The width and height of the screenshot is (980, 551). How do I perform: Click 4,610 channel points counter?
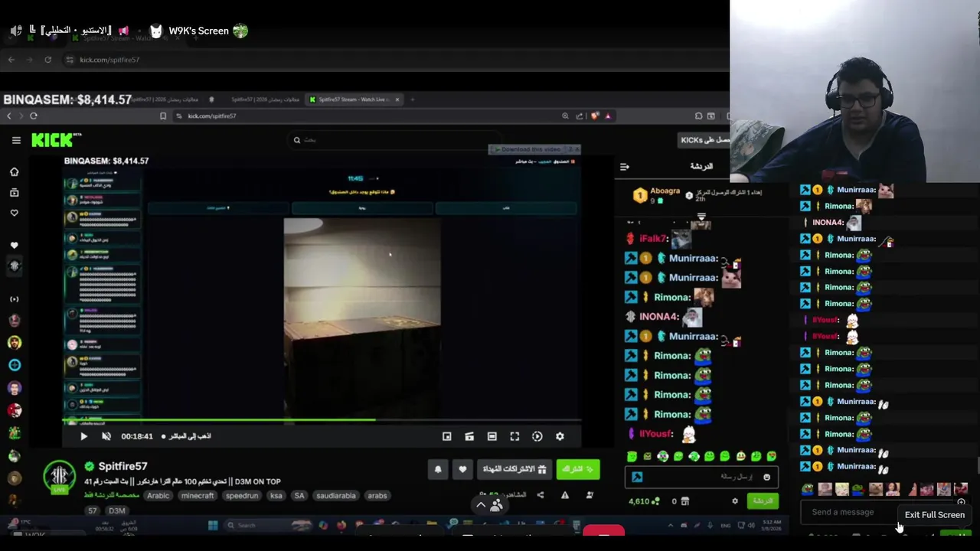(644, 501)
